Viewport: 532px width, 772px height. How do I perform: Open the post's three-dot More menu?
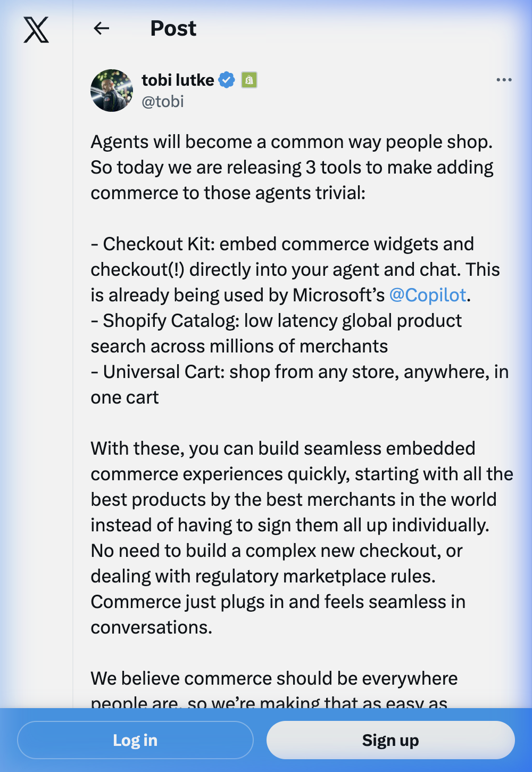pos(503,80)
